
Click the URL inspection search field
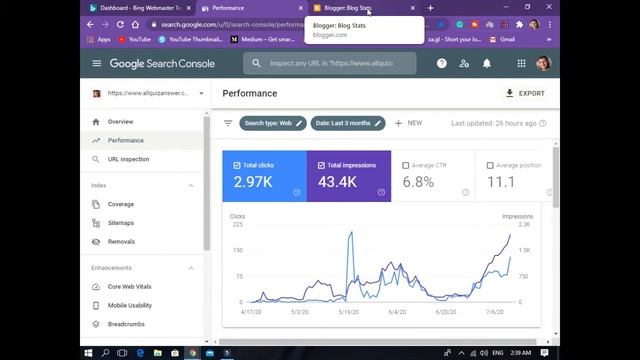330,63
